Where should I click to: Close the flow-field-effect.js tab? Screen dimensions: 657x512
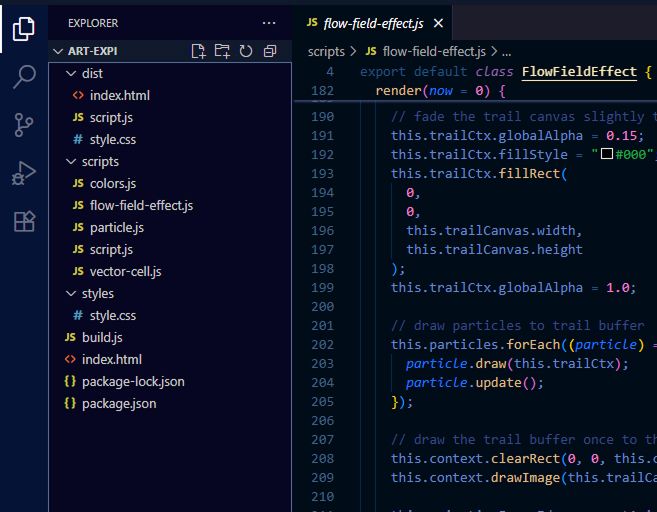[x=438, y=22]
